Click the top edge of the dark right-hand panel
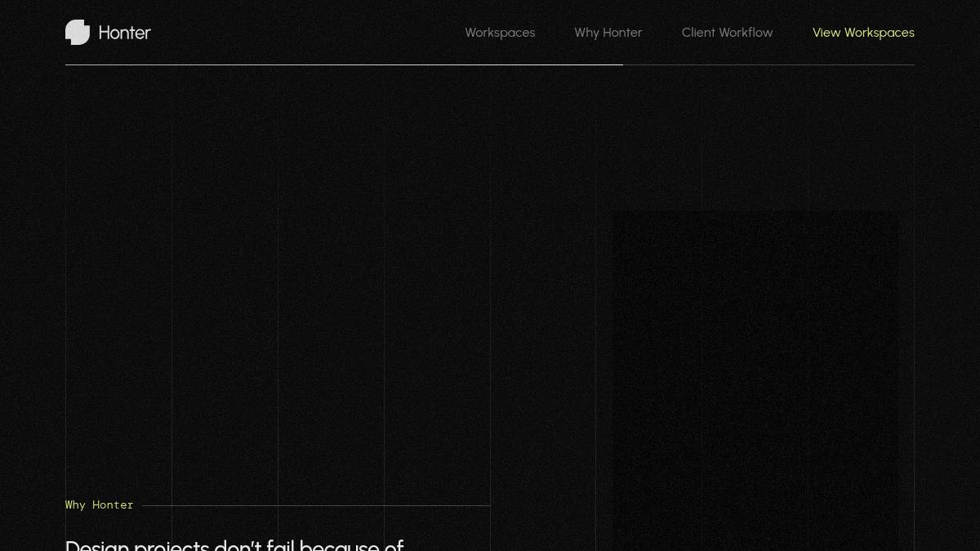The image size is (980, 551). pyautogui.click(x=755, y=214)
